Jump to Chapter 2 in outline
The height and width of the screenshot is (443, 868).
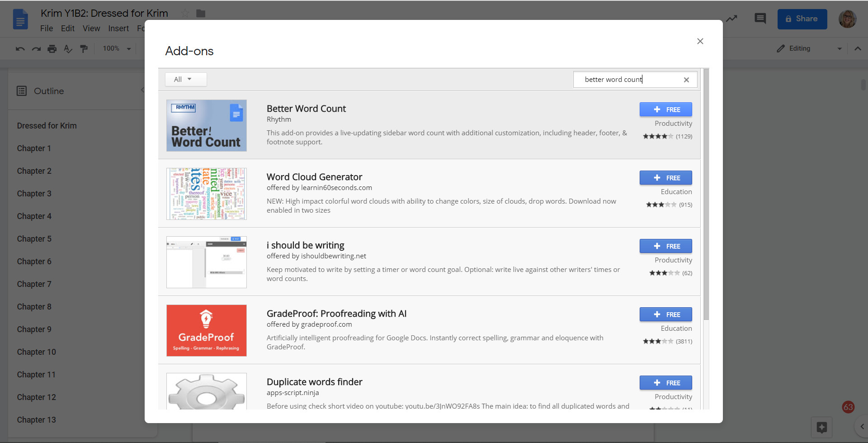coord(34,171)
